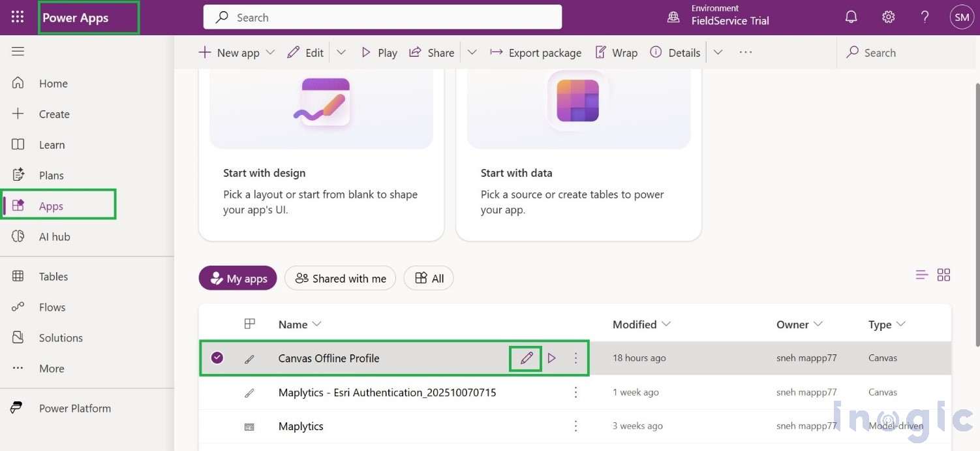Click the top search input field
Viewport: 980px width, 451px height.
[x=382, y=17]
